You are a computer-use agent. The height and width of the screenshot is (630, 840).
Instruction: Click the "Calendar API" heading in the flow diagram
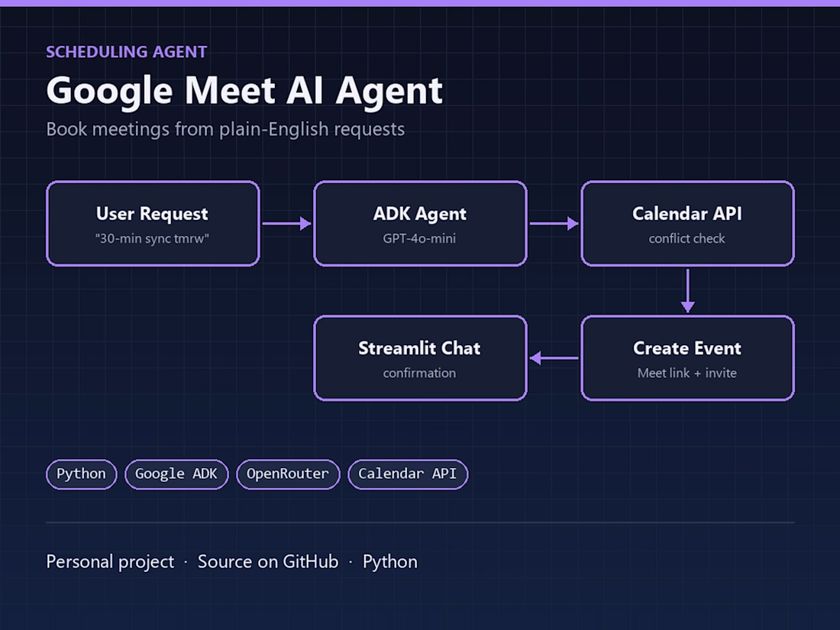[687, 214]
